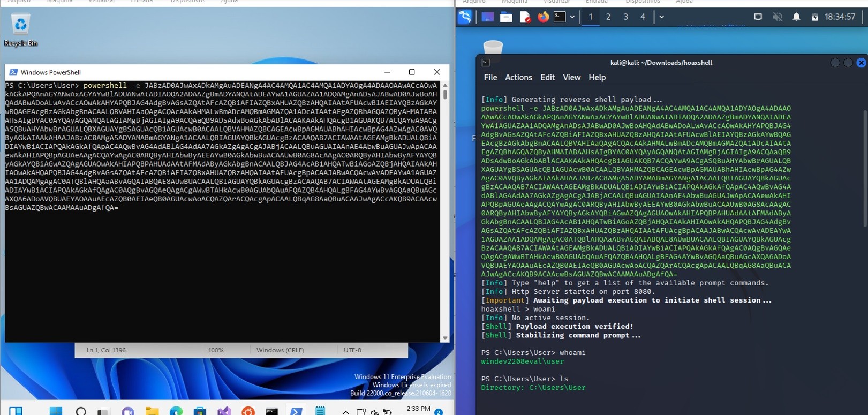868x415 pixels.
Task: Click the show desktop icon in Kali panel
Action: 487,17
